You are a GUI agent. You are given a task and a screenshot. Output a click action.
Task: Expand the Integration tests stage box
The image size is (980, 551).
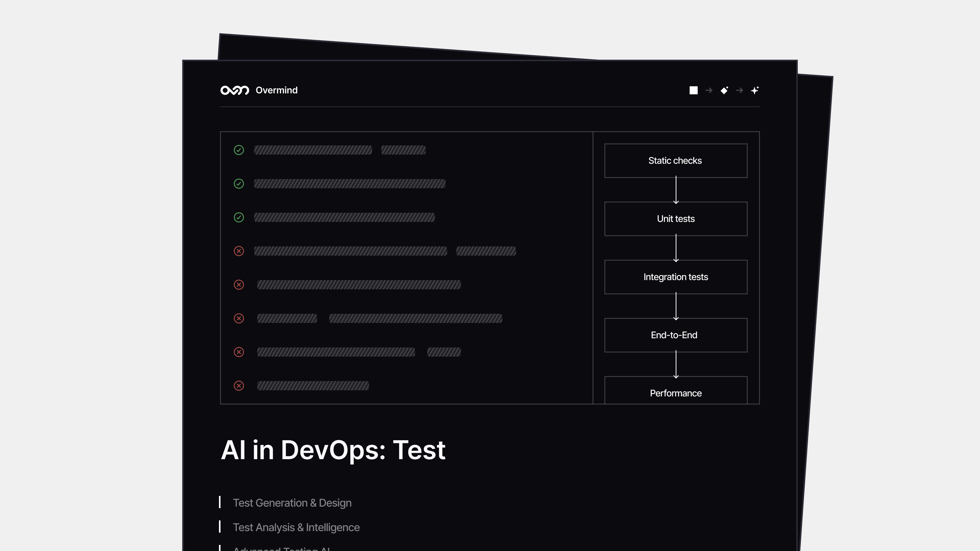pos(676,277)
